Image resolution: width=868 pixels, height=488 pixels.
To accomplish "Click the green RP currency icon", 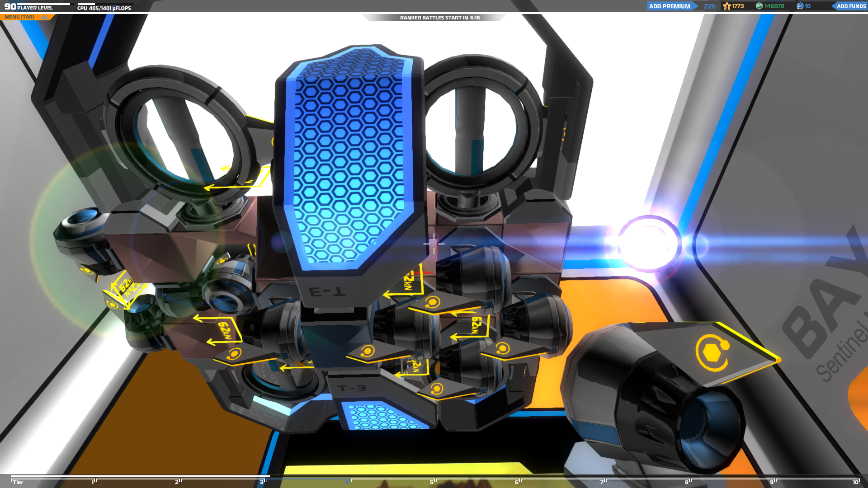I will click(759, 6).
